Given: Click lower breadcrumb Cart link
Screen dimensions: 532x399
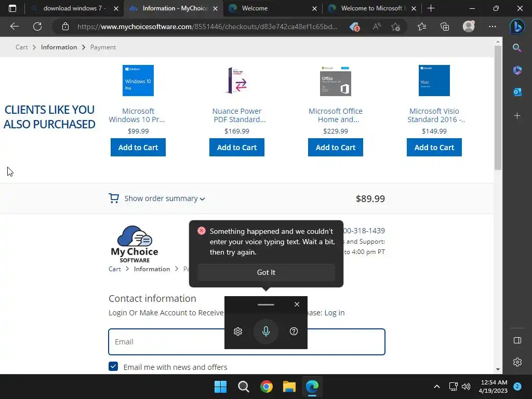Looking at the screenshot, I should click(x=115, y=269).
